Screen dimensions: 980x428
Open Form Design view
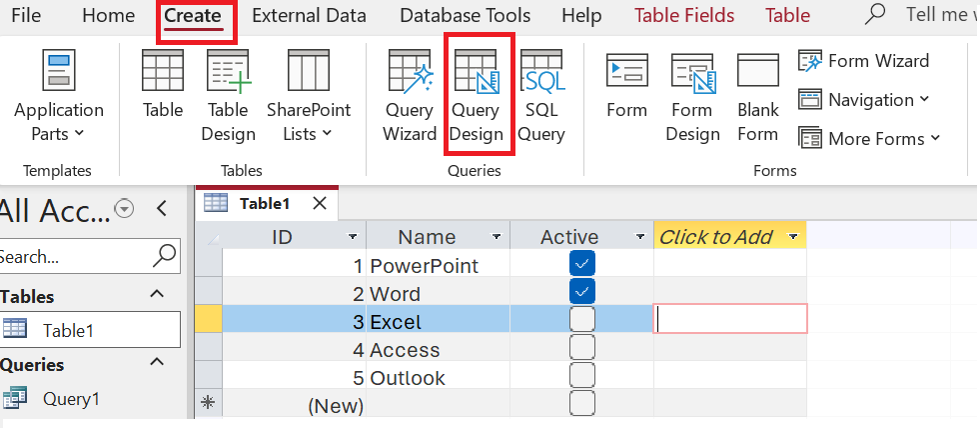pos(693,96)
